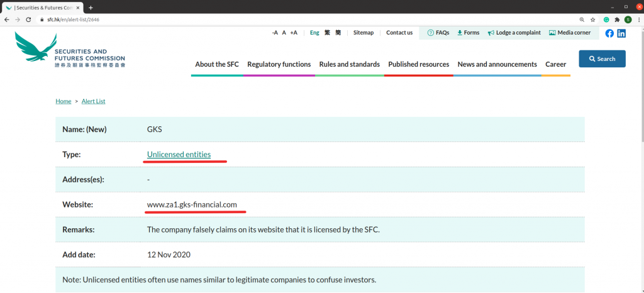The width and height of the screenshot is (644, 293).
Task: Open the SFC Facebook page icon
Action: (609, 33)
